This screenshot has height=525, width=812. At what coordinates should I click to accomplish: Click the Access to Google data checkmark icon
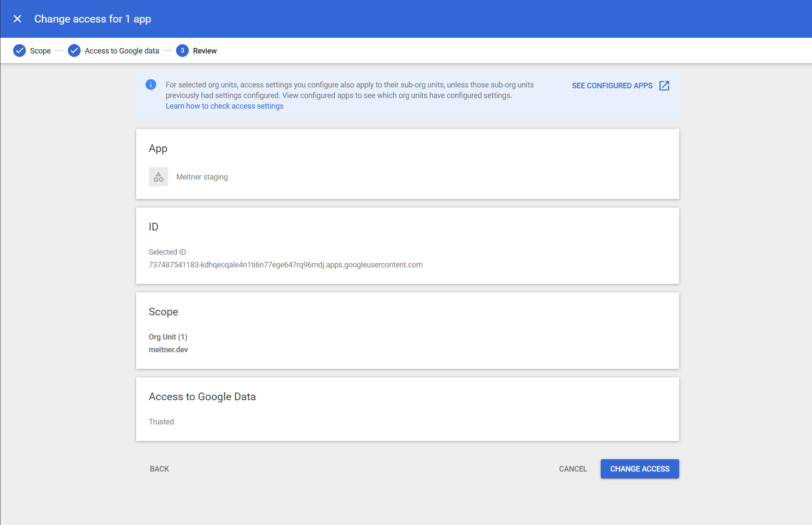click(74, 51)
